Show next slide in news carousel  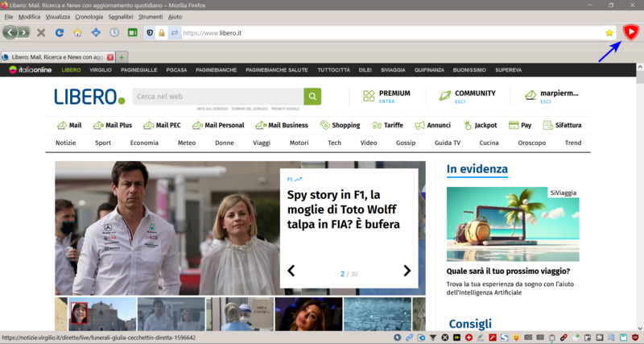pos(407,271)
